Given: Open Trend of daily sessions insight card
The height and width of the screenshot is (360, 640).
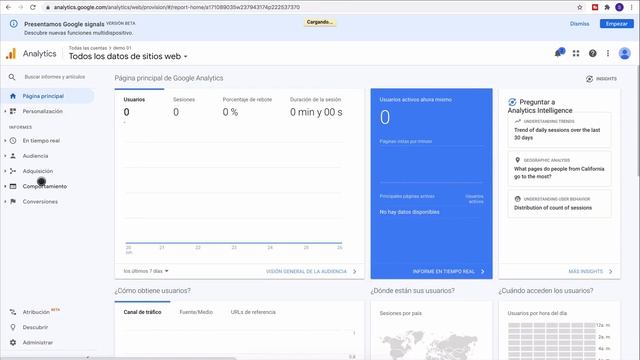Looking at the screenshot, I should 559,130.
